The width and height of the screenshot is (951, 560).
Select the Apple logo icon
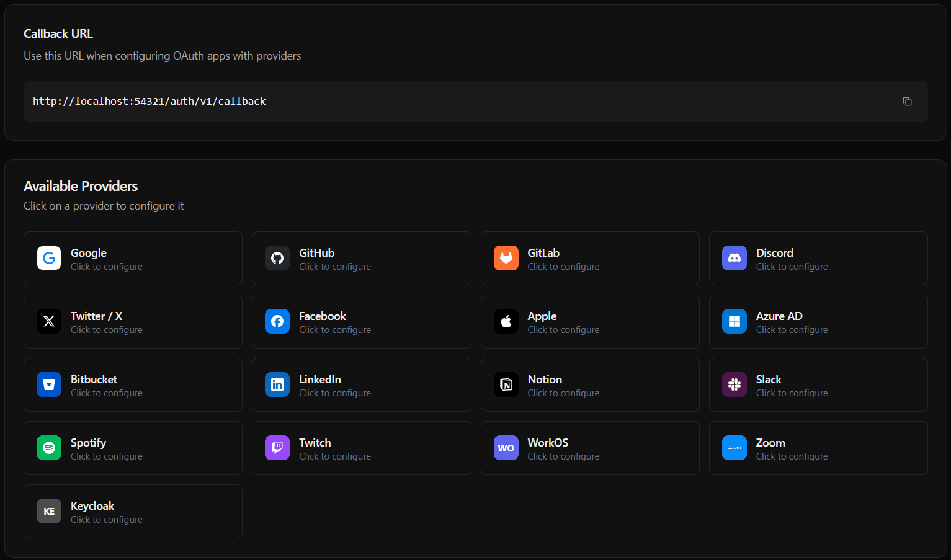(x=506, y=321)
